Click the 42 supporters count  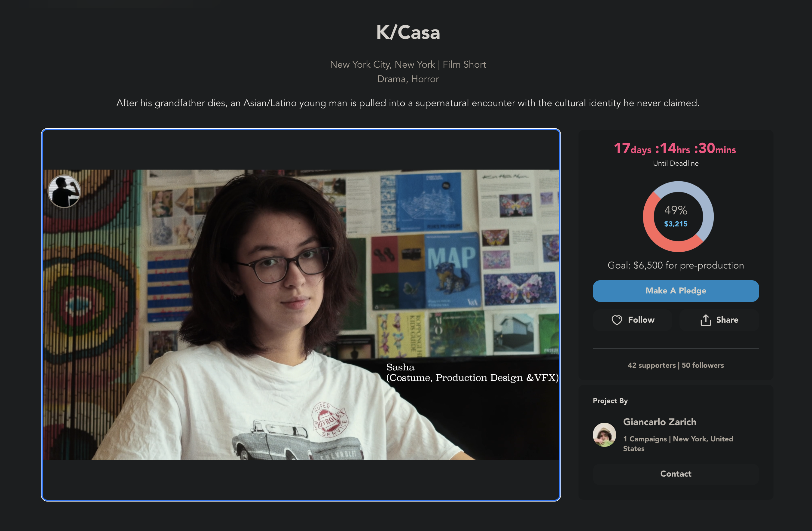651,365
